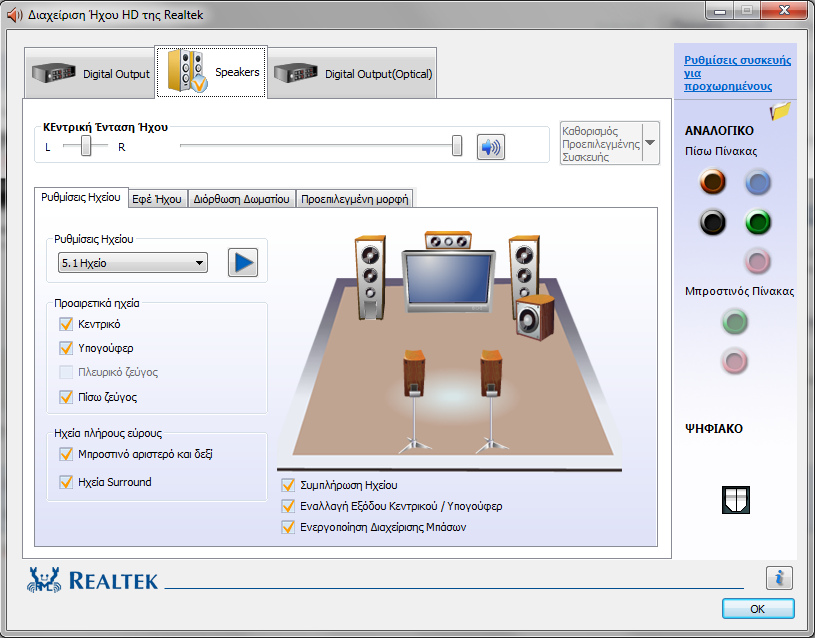Click the subwoofer in room diagram
This screenshot has width=815, height=638.
pos(535,317)
